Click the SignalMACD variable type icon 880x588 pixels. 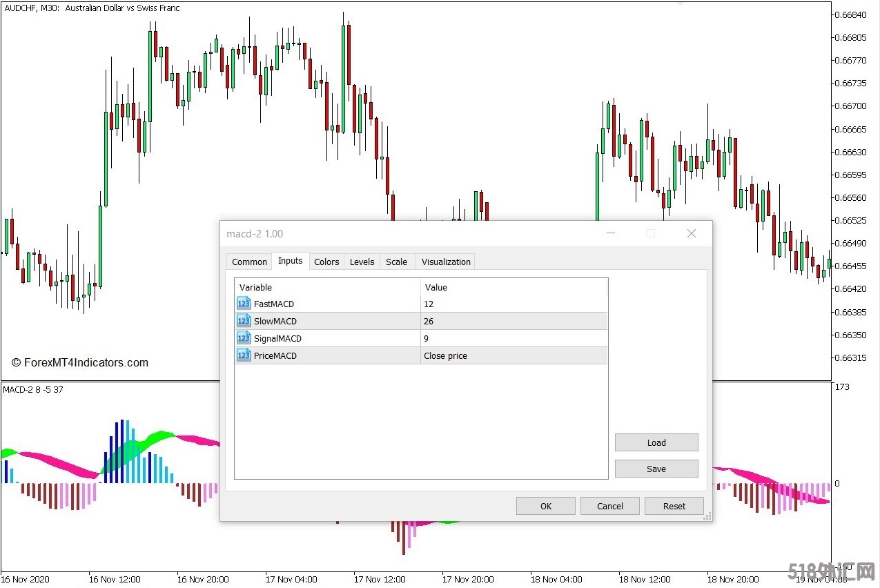[244, 338]
